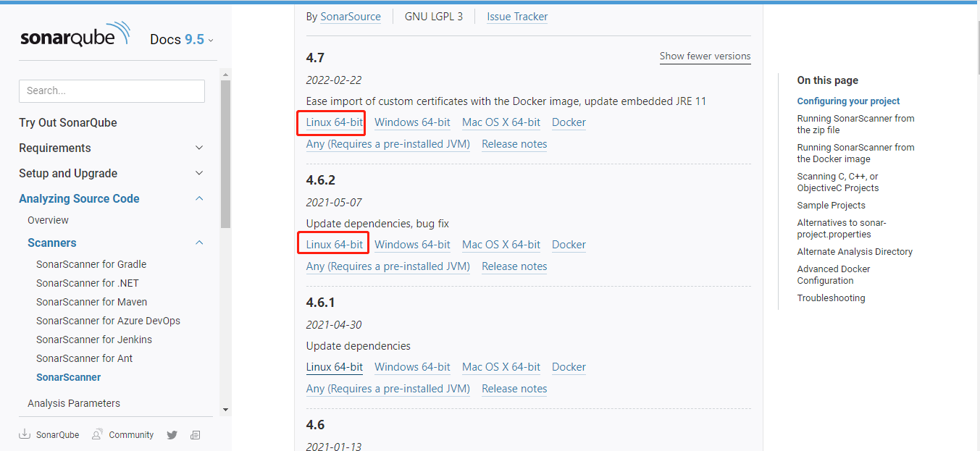Jump to Sample Projects section
Screen dimensions: 980x451
[x=831, y=206]
